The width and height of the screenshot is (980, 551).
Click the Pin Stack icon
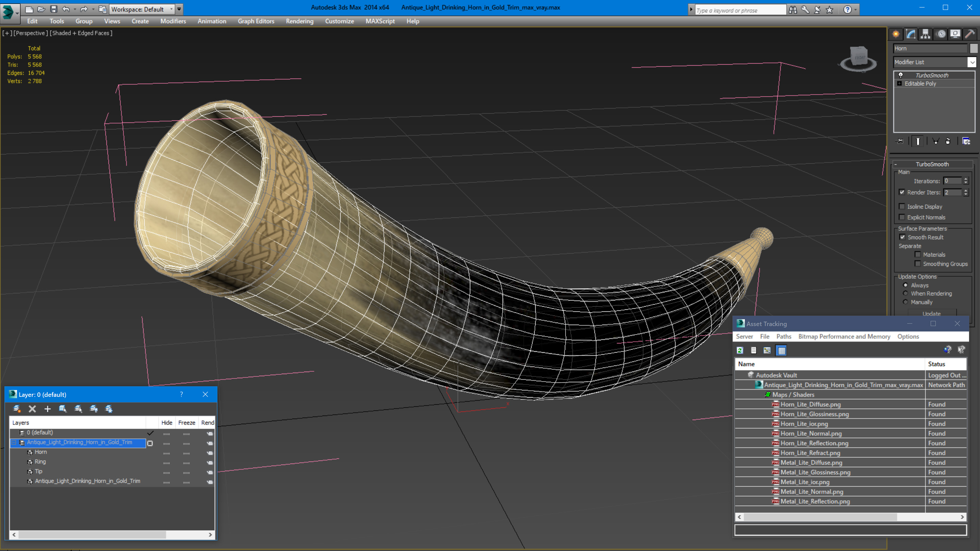pyautogui.click(x=900, y=141)
